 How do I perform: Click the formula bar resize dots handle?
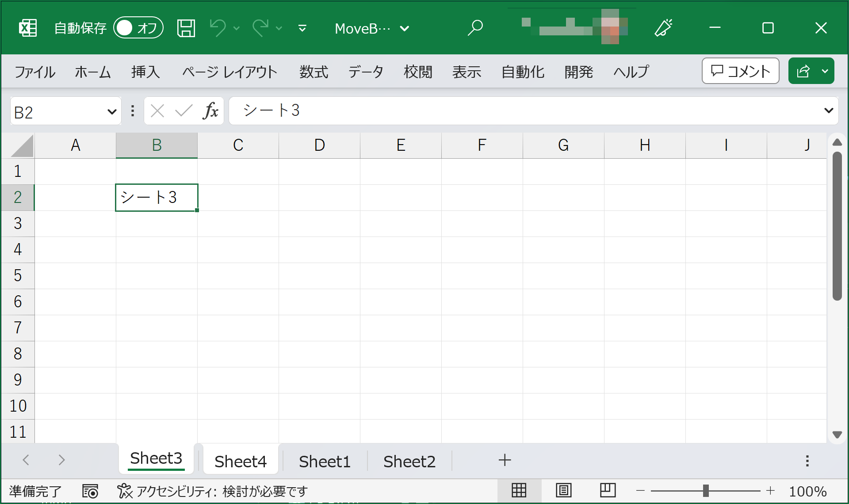click(133, 111)
